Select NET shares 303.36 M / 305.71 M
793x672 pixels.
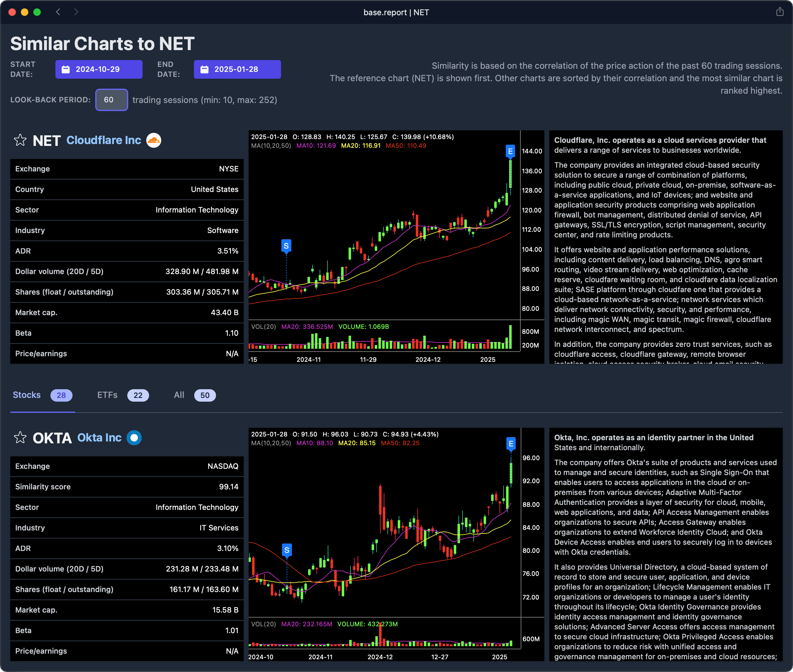(x=202, y=292)
